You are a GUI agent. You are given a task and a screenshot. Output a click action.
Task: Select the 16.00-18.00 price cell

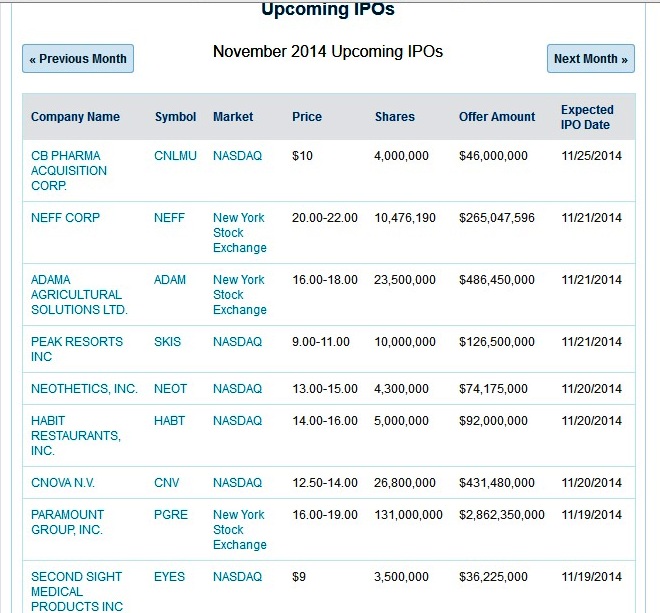click(x=325, y=280)
